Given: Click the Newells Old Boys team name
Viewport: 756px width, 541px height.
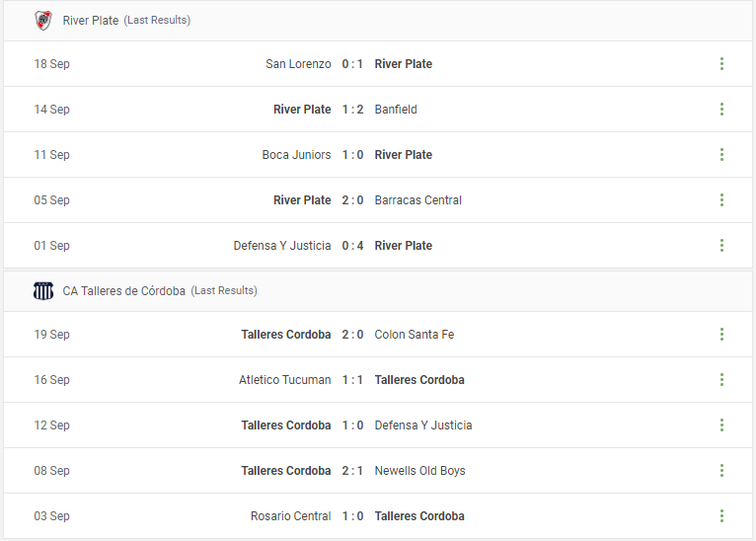Looking at the screenshot, I should [420, 470].
